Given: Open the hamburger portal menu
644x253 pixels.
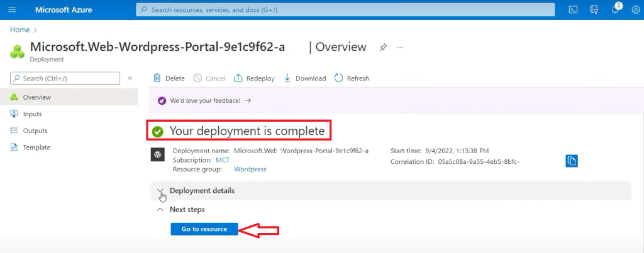Looking at the screenshot, I should coord(12,10).
